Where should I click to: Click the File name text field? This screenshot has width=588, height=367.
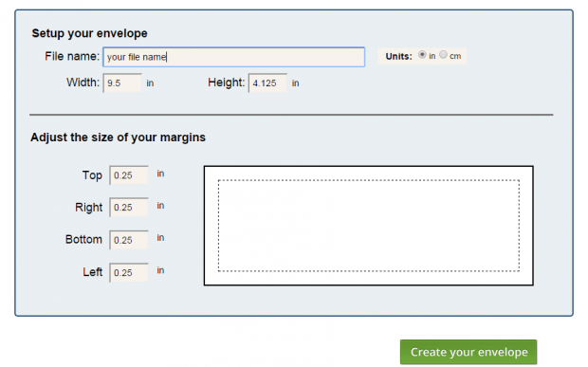233,57
